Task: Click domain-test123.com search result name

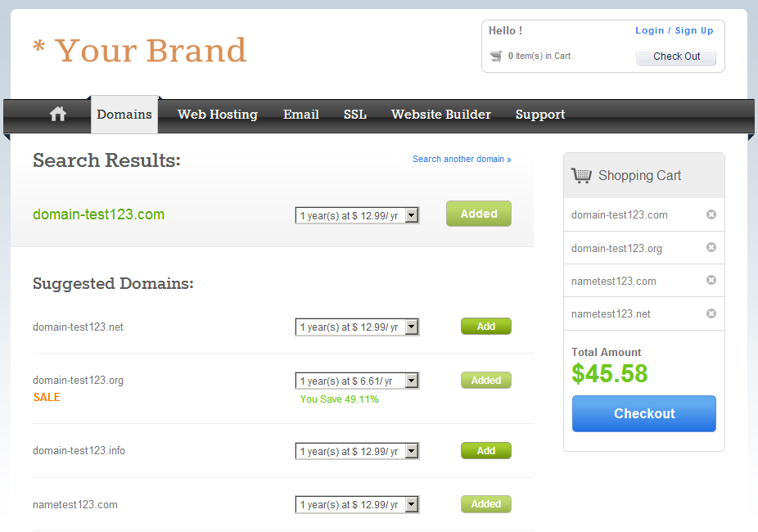Action: pos(98,214)
